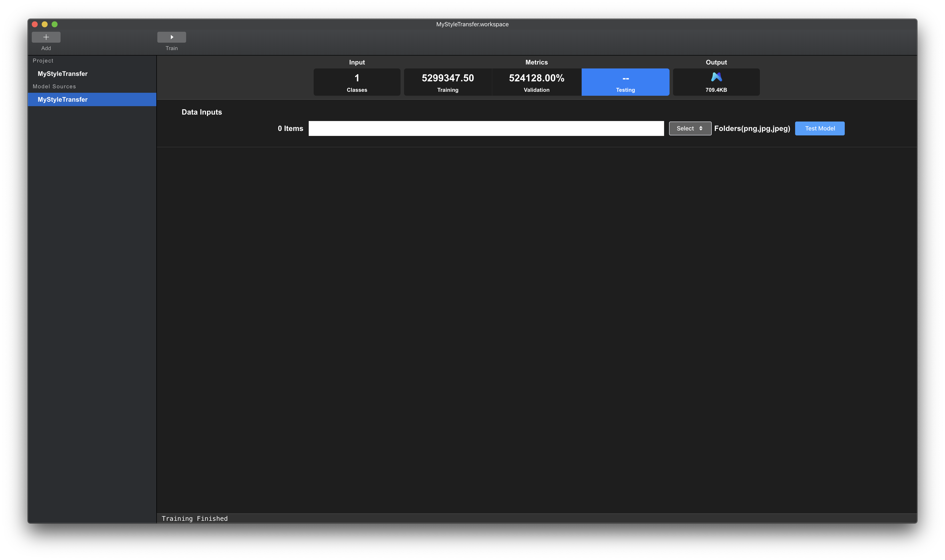This screenshot has height=560, width=945.
Task: Click the Select dropdown arrows
Action: [x=701, y=128]
